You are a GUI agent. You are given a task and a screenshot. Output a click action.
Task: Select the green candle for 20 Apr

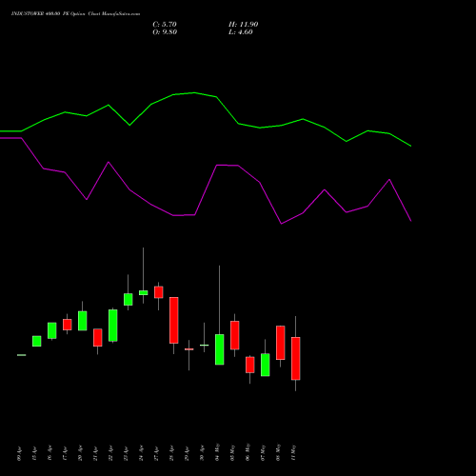[x=83, y=321]
